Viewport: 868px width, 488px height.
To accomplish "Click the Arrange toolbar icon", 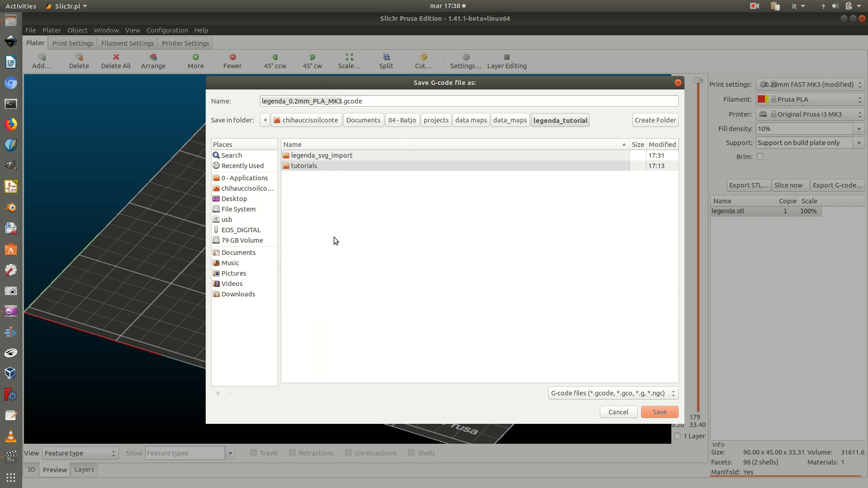I will pos(153,57).
